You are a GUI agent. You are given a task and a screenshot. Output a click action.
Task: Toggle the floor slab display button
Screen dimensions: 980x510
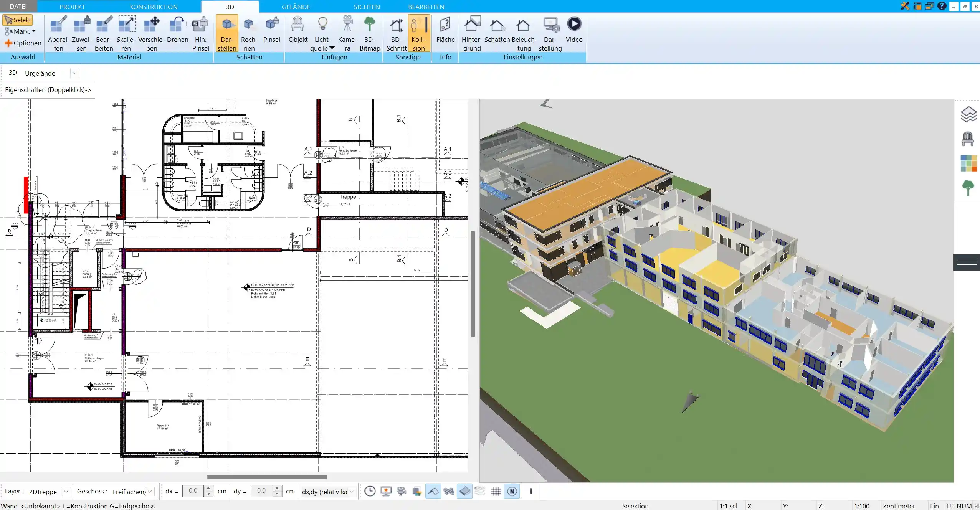[464, 491]
